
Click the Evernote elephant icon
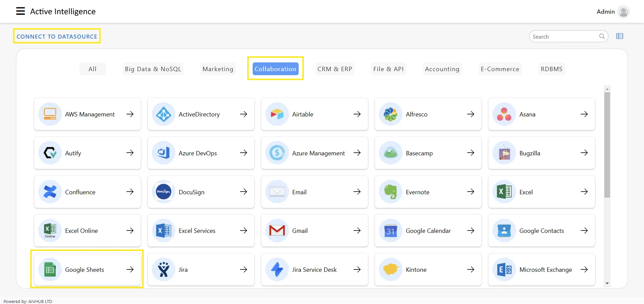pyautogui.click(x=391, y=192)
